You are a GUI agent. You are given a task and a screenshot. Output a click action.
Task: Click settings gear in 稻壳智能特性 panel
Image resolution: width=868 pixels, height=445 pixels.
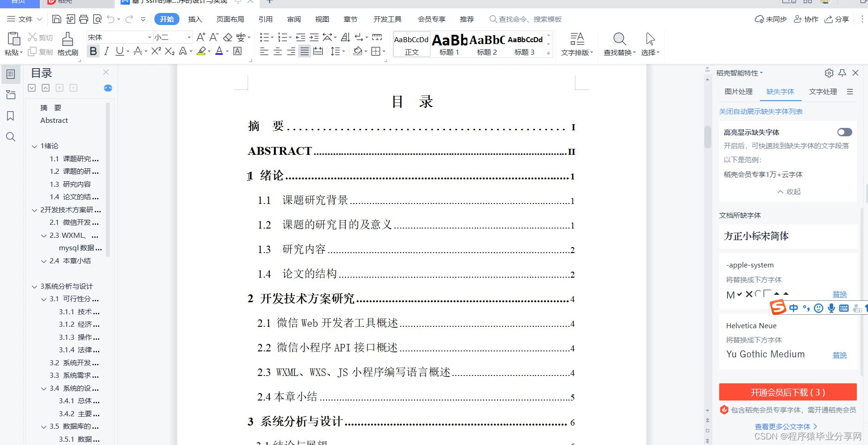pos(829,73)
